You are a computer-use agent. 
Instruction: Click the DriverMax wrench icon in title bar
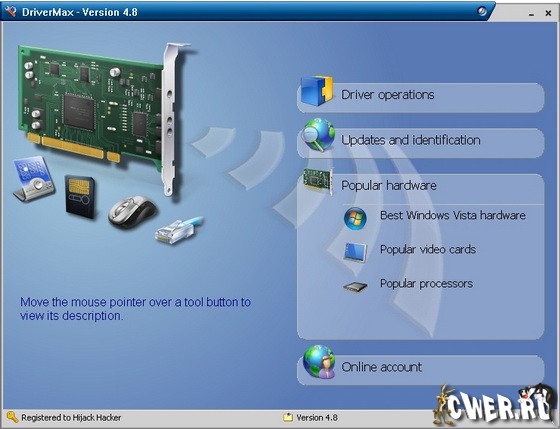(x=11, y=11)
